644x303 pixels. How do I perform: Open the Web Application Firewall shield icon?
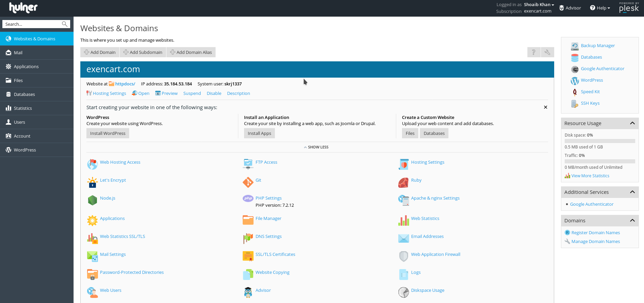tap(403, 257)
